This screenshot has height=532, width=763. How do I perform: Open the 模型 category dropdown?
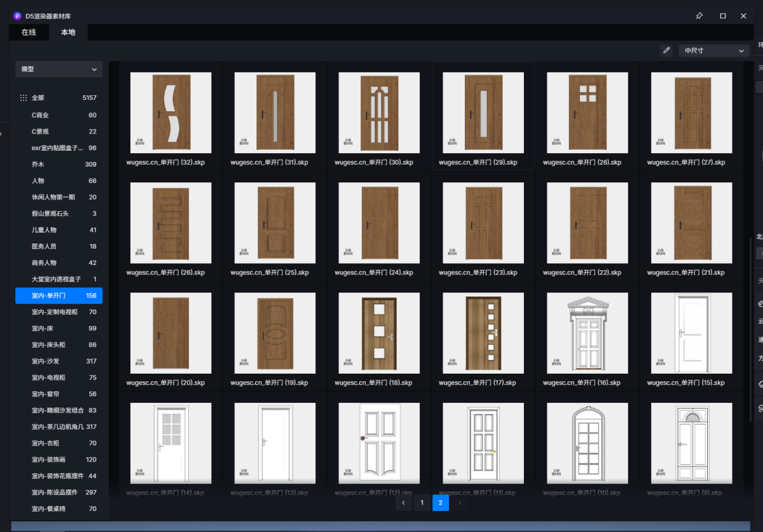point(58,69)
